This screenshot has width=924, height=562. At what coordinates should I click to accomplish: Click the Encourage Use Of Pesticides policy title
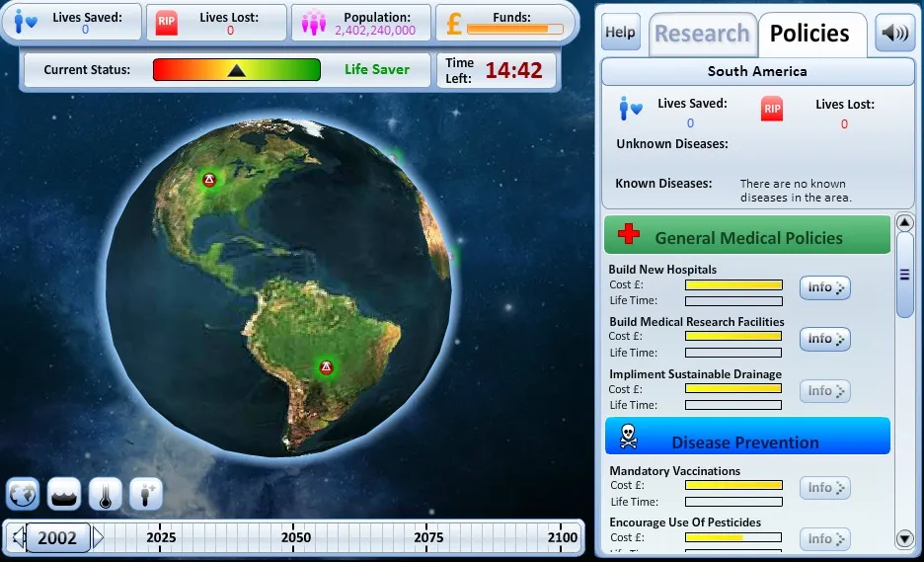pyautogui.click(x=685, y=522)
